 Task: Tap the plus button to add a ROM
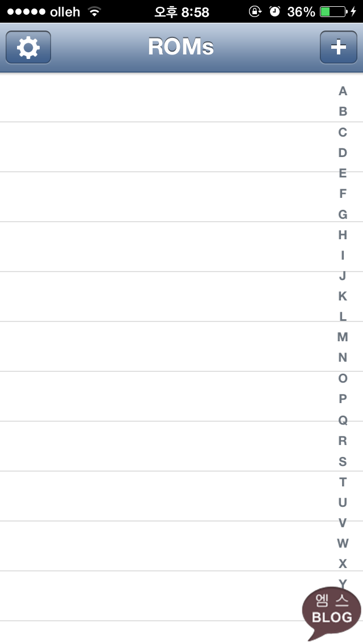339,47
